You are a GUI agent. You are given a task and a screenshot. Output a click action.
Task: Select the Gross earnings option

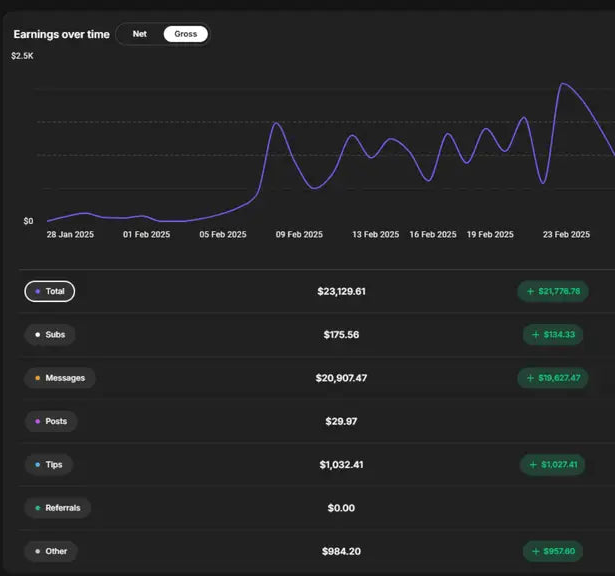pos(185,34)
